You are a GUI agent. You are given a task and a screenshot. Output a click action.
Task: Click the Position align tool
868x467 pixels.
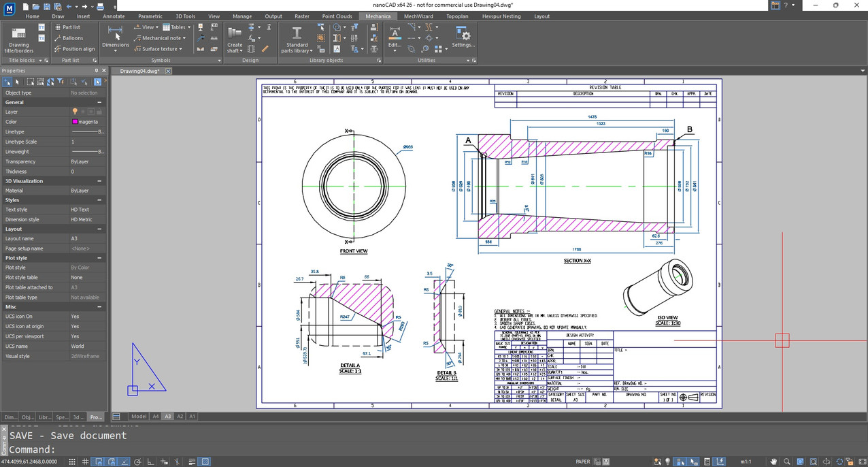tap(74, 49)
